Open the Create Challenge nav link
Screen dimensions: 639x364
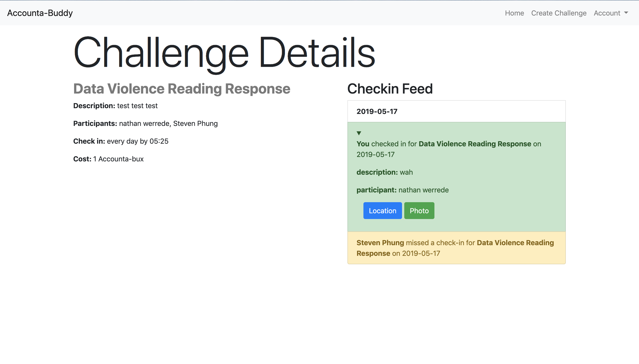point(559,13)
